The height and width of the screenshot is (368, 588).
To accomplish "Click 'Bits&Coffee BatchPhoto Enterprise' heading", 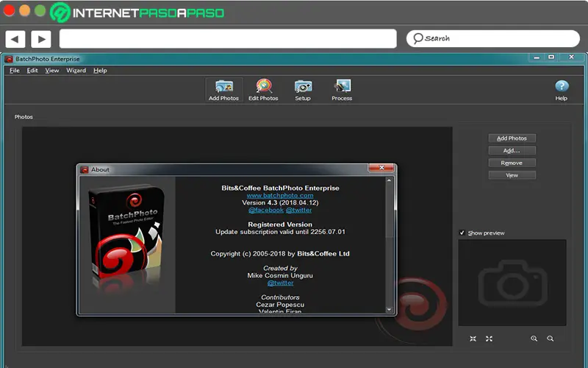I will click(x=280, y=188).
